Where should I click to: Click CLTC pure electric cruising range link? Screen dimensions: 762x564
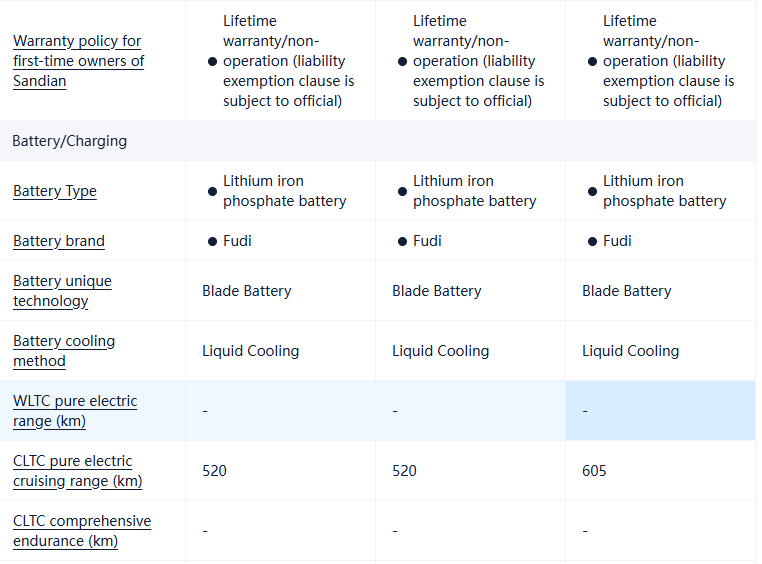coord(77,471)
